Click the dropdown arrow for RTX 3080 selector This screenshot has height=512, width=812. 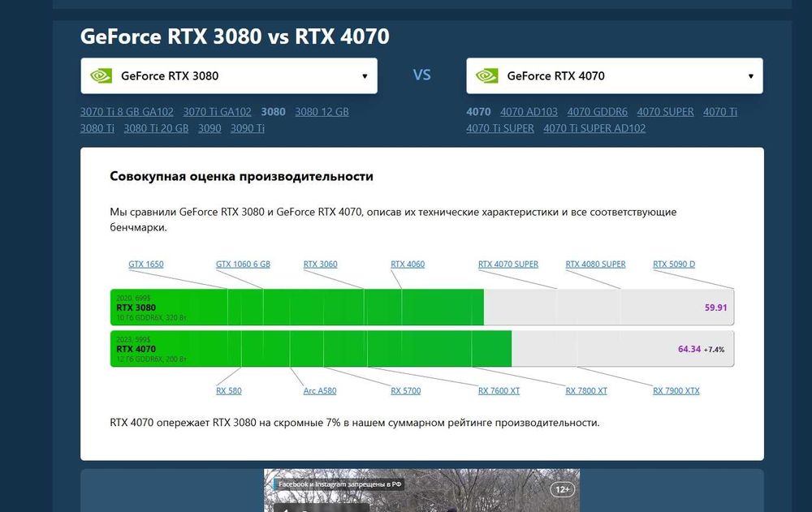pos(365,76)
